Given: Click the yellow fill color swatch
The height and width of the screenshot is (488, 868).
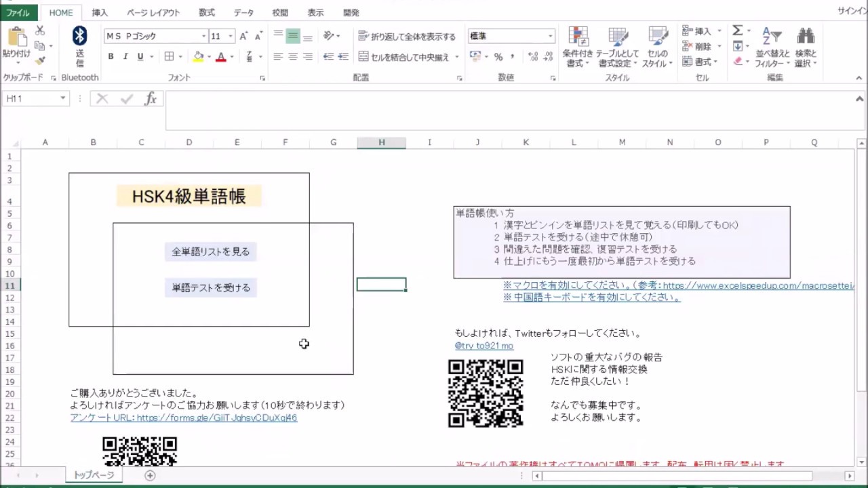Looking at the screenshot, I should pyautogui.click(x=199, y=57).
